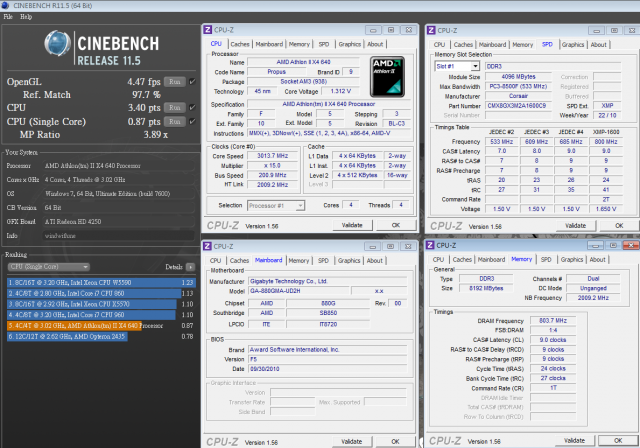Open Caches tab in the Mainboard CPU-Z window

(x=239, y=260)
